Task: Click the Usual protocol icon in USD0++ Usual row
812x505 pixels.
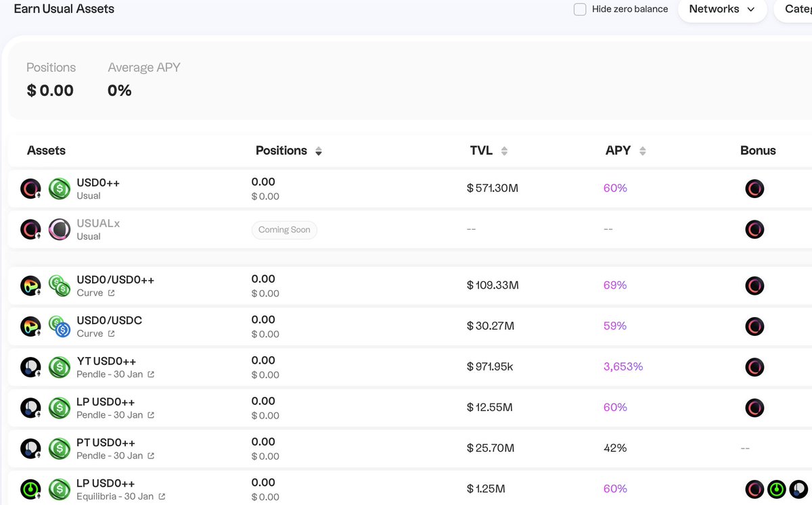Action: (x=30, y=189)
